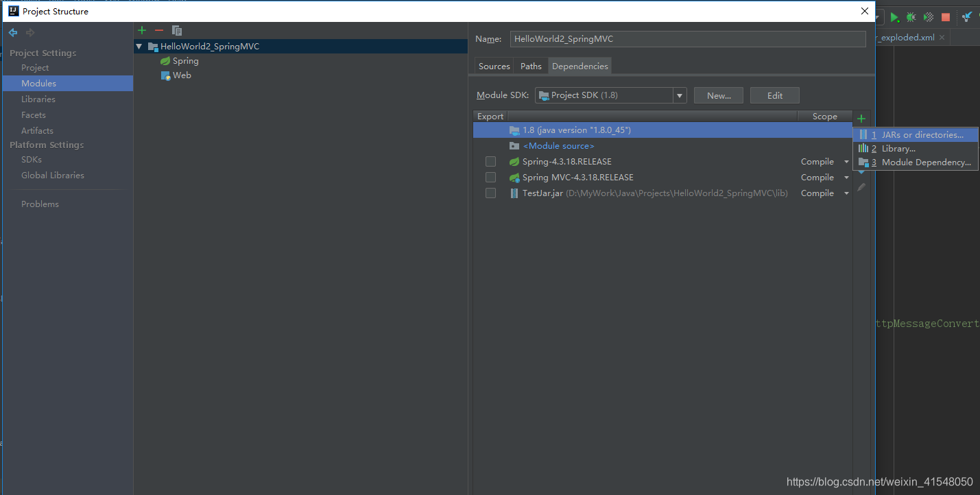Click the green plus to add a dependency
This screenshot has height=495, width=980.
coord(861,119)
